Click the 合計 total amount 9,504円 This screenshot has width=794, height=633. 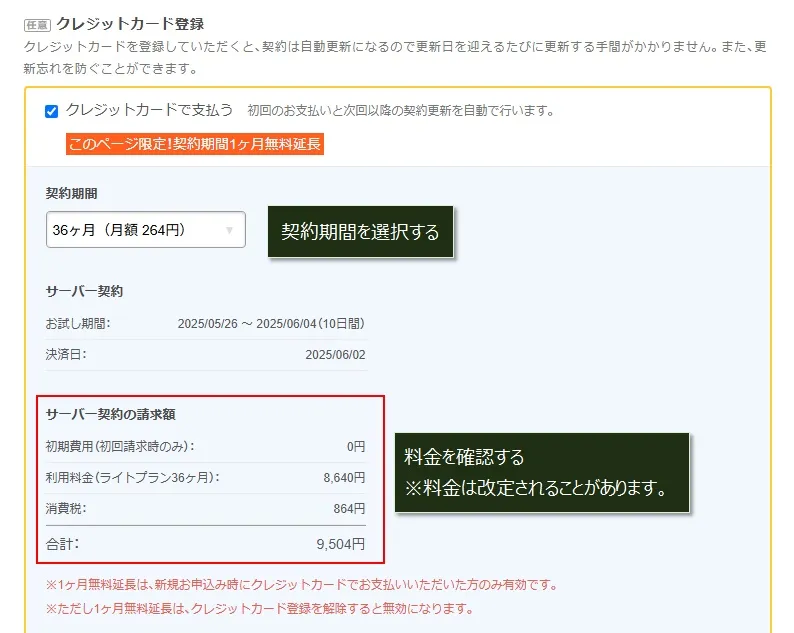click(x=340, y=545)
